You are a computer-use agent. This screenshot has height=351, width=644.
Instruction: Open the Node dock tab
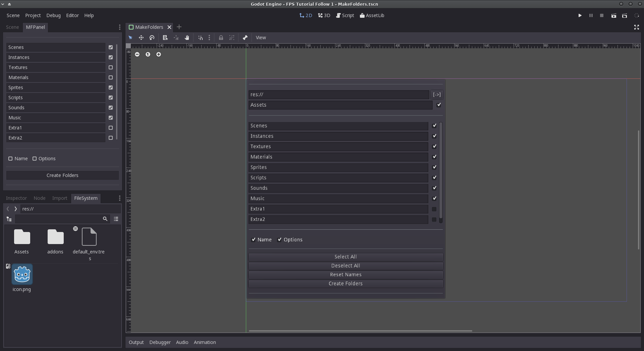[x=40, y=198]
